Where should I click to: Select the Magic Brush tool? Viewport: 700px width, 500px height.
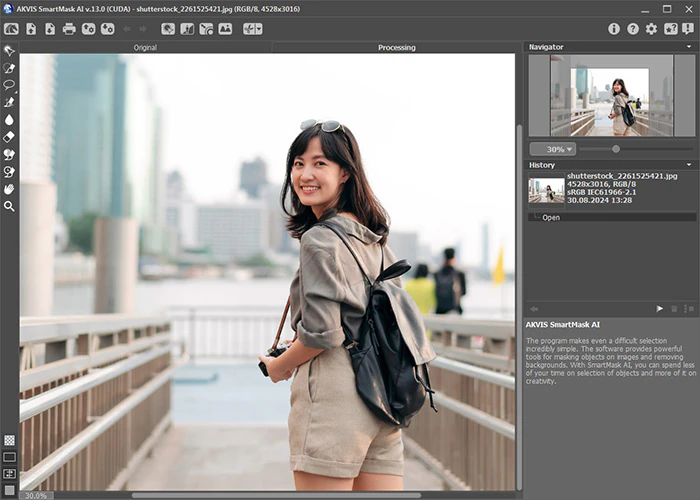click(x=9, y=102)
